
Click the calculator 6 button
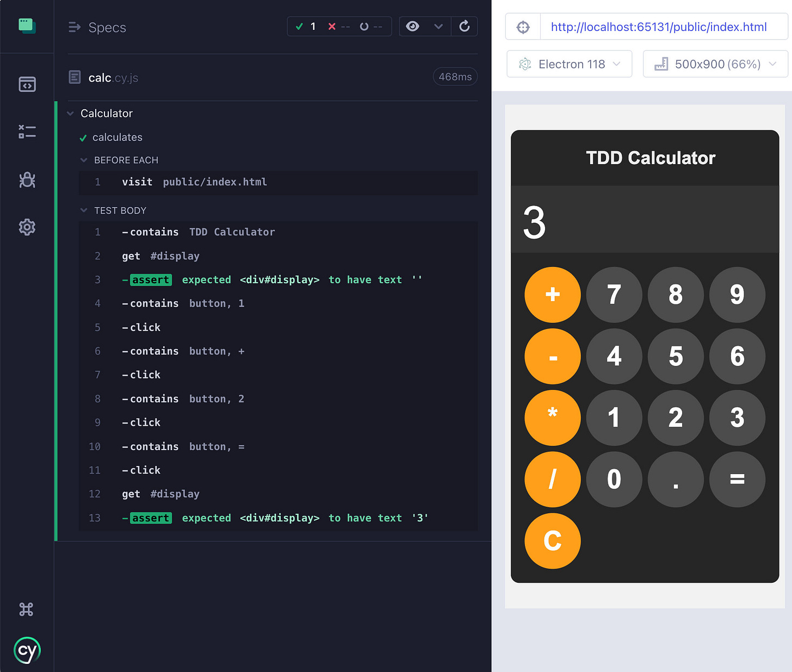[737, 356]
